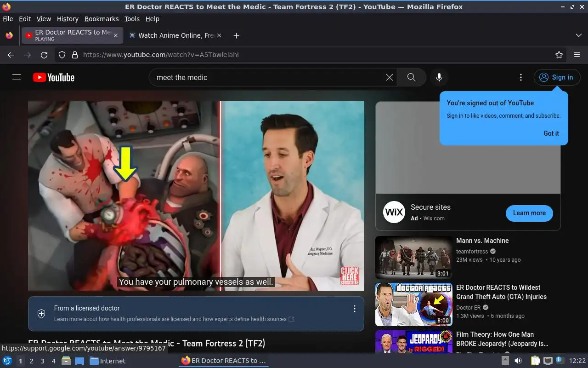Open options on licensed doctor panel

tap(354, 309)
